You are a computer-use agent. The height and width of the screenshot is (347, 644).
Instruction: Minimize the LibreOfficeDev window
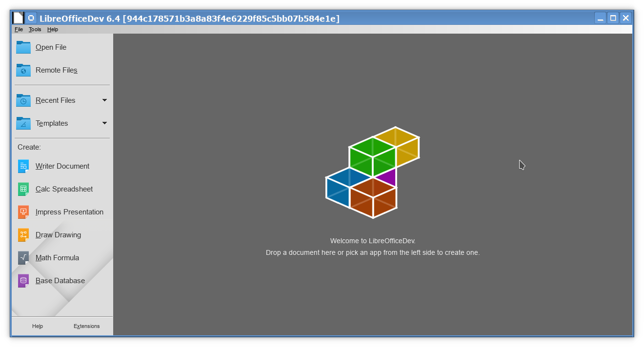click(x=601, y=18)
